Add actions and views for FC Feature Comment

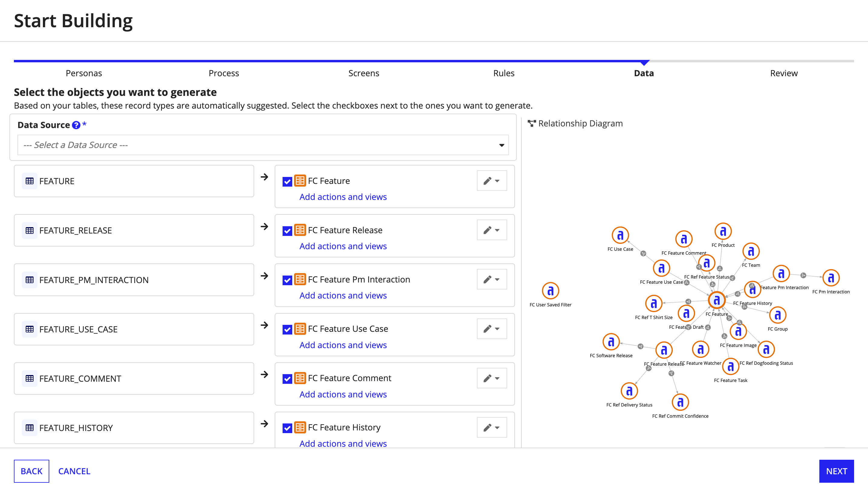point(343,394)
